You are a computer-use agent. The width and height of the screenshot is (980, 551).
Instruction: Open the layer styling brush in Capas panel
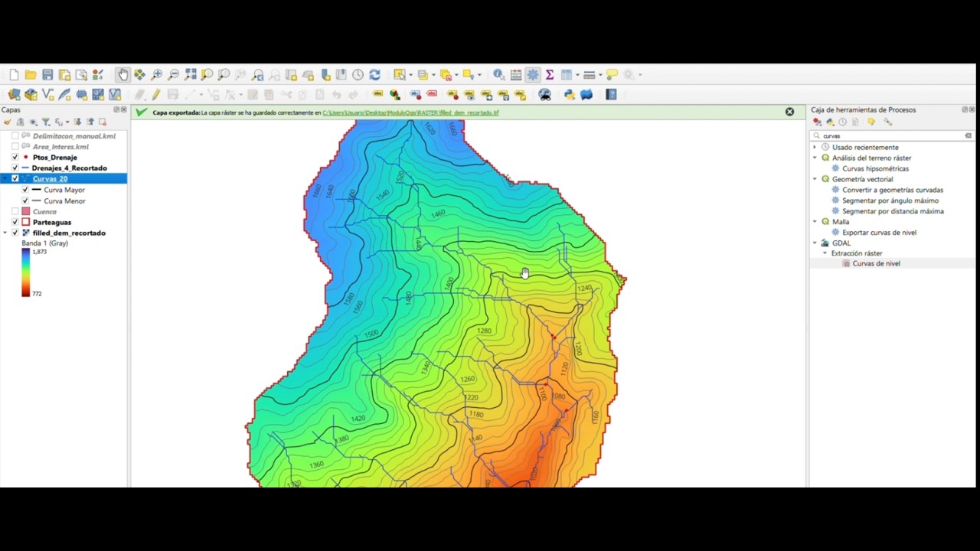[x=8, y=122]
